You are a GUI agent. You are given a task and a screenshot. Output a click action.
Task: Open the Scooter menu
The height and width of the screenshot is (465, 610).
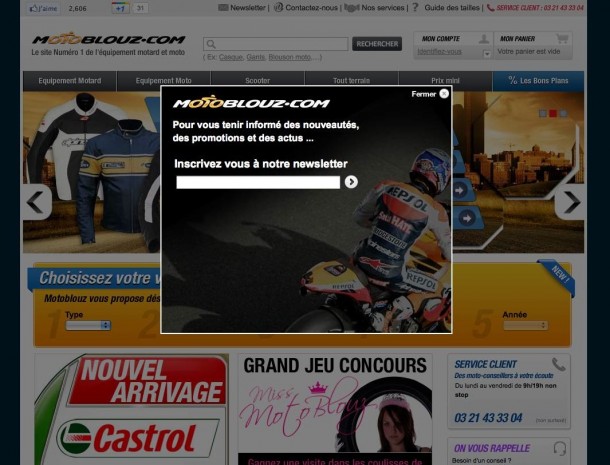[258, 81]
